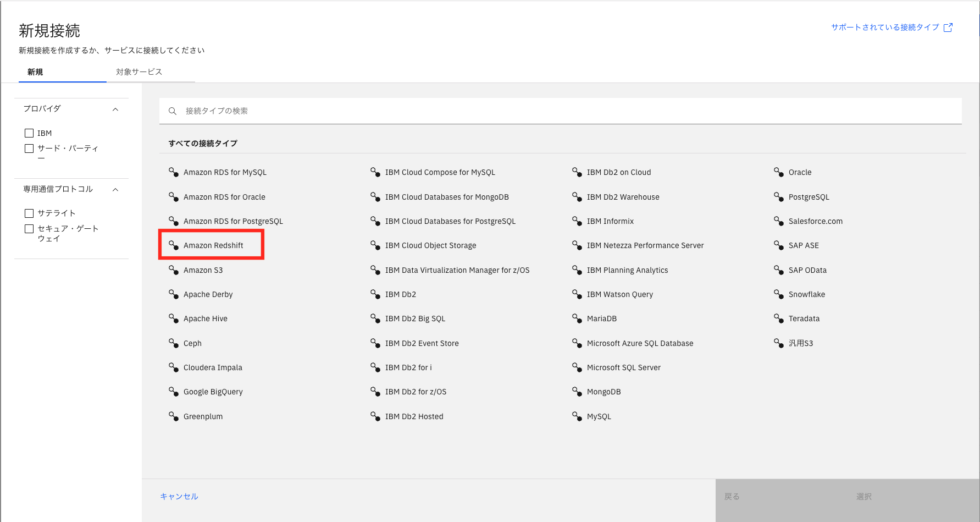The height and width of the screenshot is (522, 980).
Task: Switch to the 新規 tab
Action: (x=63, y=72)
